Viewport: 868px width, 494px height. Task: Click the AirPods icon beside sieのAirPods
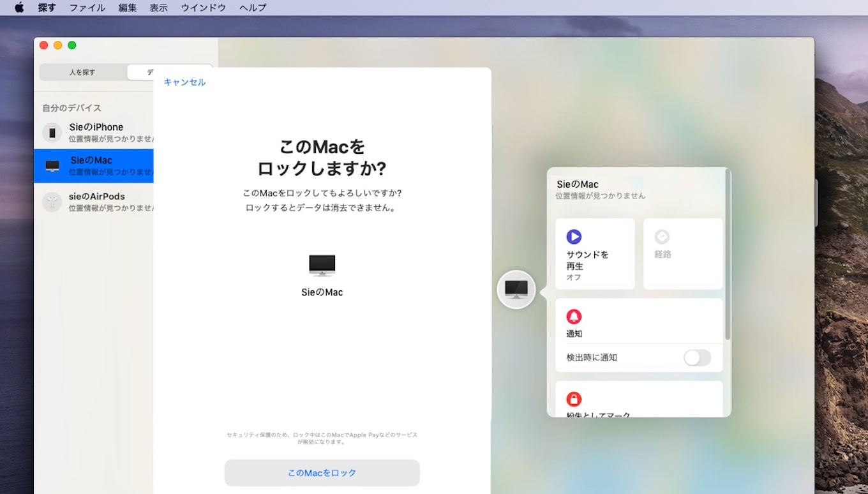52,202
